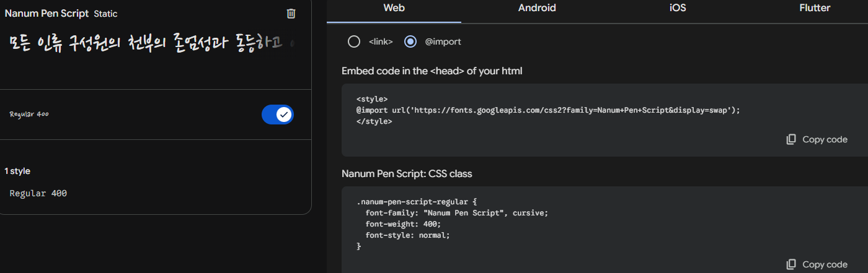This screenshot has height=273, width=868.
Task: Click the font-weight: 400 line
Action: [x=403, y=224]
